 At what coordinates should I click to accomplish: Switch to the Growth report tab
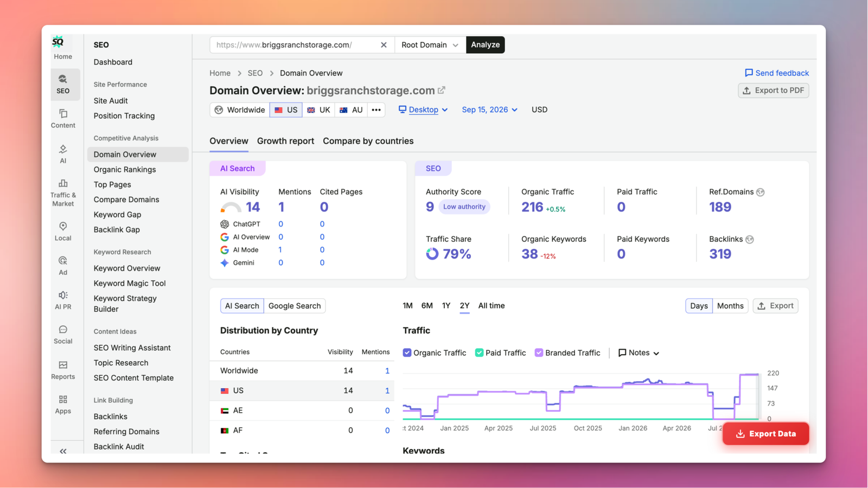(x=285, y=141)
